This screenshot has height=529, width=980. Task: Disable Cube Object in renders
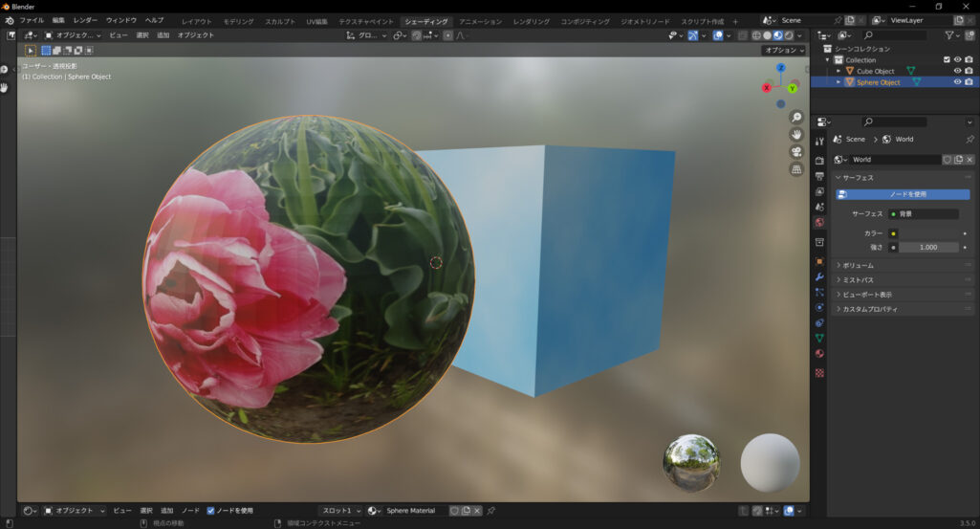(969, 71)
